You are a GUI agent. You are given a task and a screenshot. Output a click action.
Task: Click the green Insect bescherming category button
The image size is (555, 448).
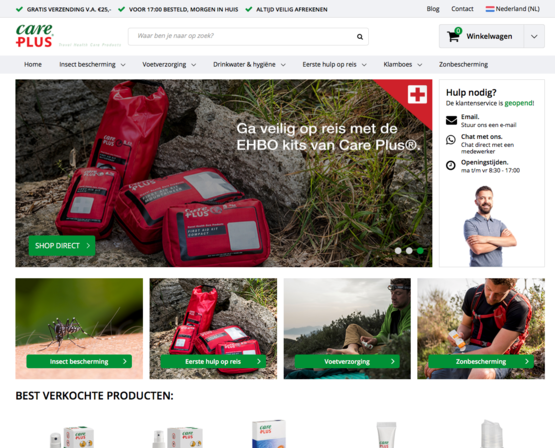click(x=79, y=361)
